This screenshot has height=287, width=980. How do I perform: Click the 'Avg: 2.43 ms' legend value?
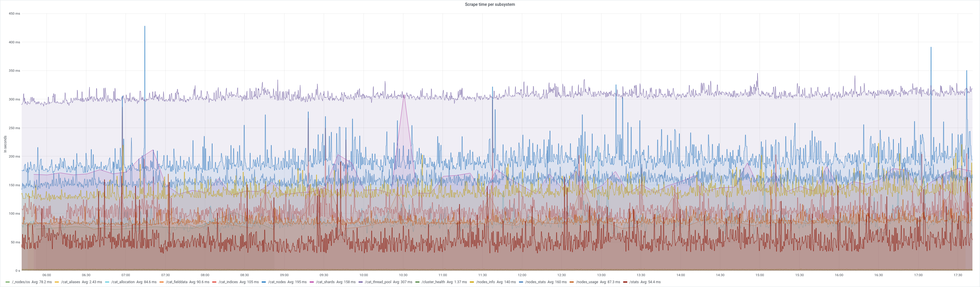[x=92, y=282]
